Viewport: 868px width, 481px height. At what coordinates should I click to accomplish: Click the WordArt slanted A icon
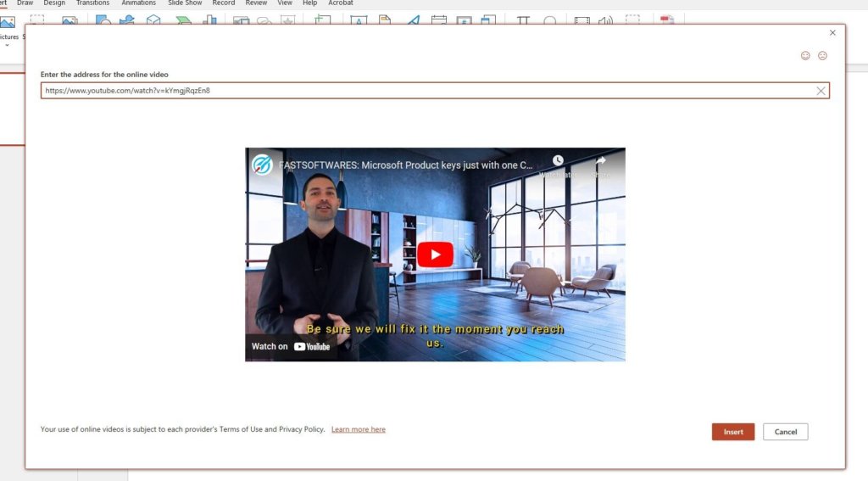click(413, 20)
